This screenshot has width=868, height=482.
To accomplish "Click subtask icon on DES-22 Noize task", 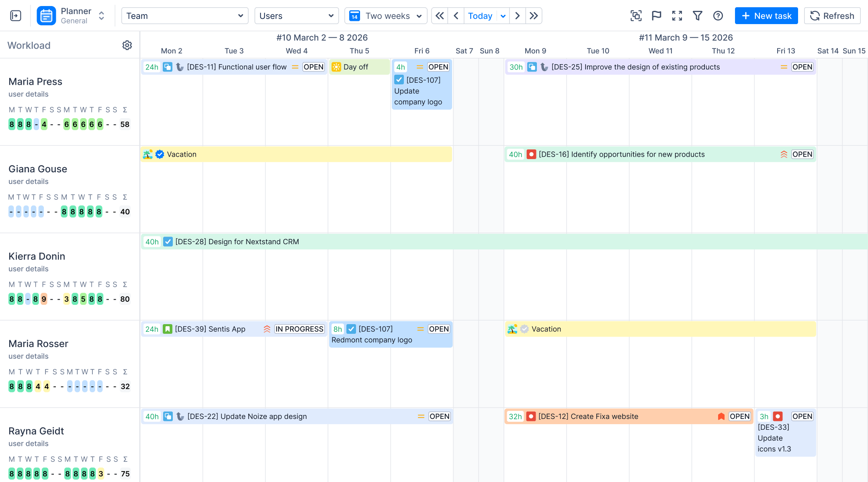I will [x=168, y=417].
